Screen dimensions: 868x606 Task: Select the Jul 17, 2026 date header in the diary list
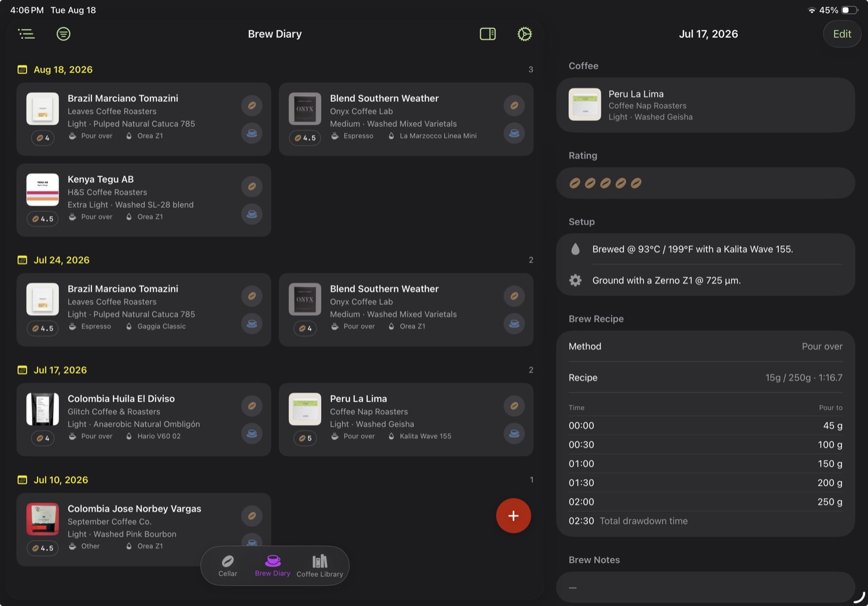point(60,370)
